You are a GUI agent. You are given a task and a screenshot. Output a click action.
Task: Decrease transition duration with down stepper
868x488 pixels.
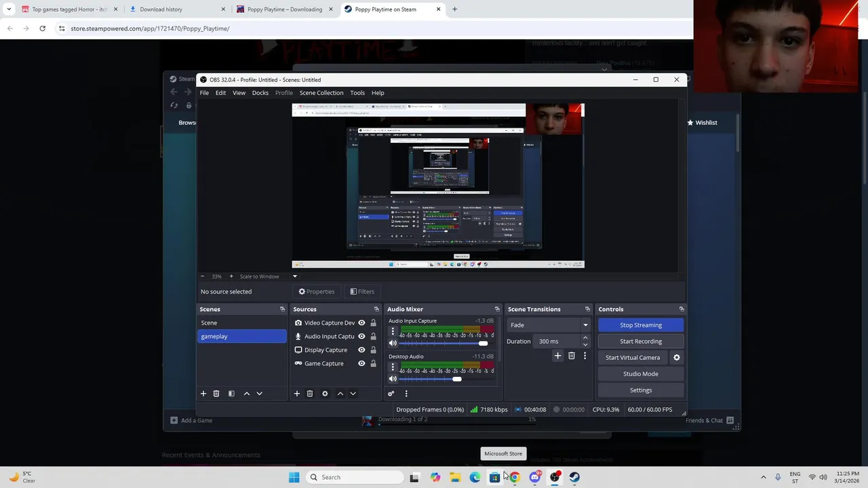585,344
